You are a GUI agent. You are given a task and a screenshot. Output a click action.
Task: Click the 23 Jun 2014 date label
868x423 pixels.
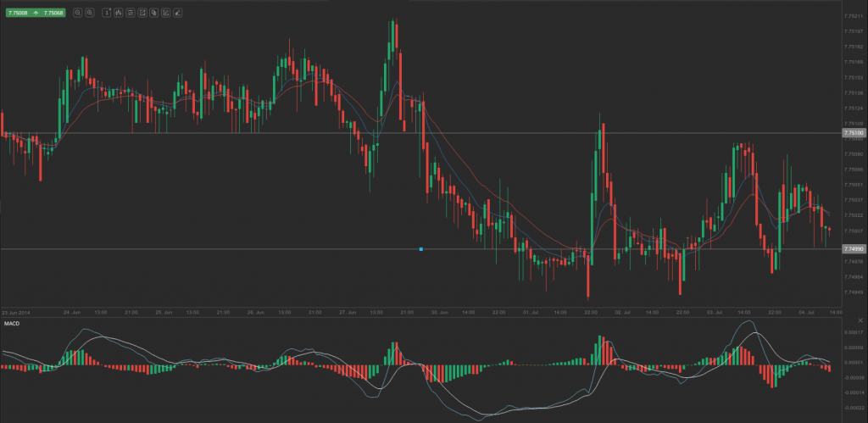(16, 312)
